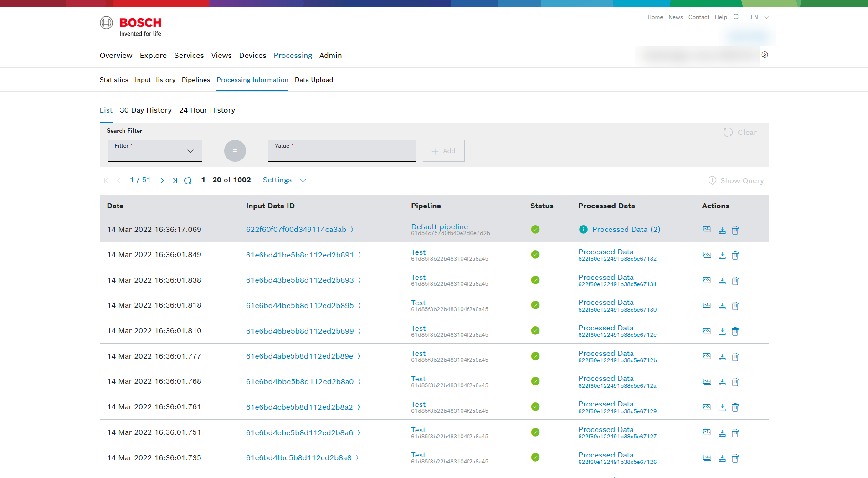868x478 pixels.
Task: Toggle the equals operator button in filter
Action: (x=235, y=151)
